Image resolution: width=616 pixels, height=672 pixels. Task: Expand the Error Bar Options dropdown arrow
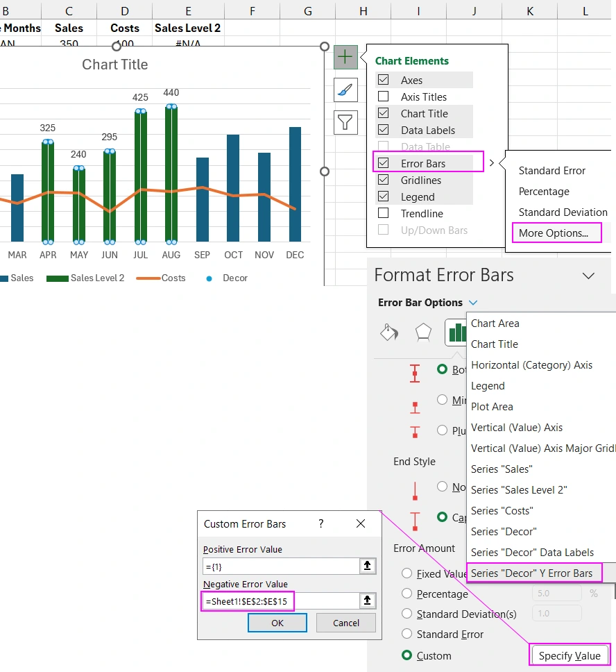(x=473, y=303)
